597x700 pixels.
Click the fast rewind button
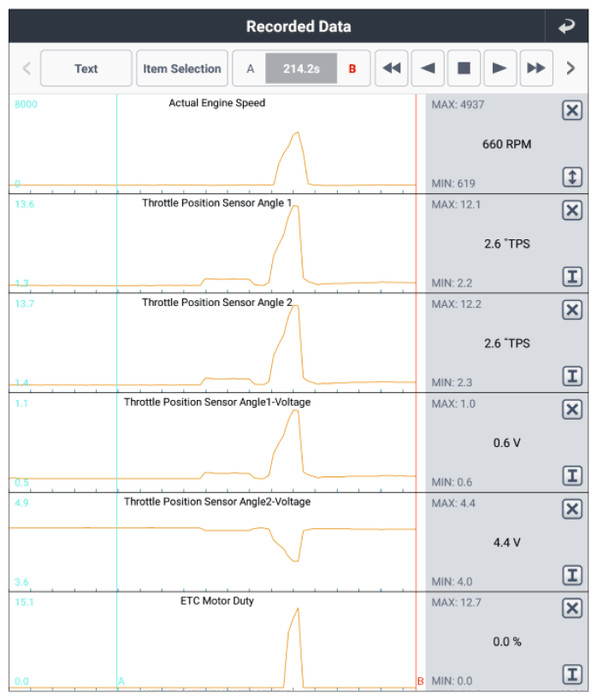tap(392, 68)
